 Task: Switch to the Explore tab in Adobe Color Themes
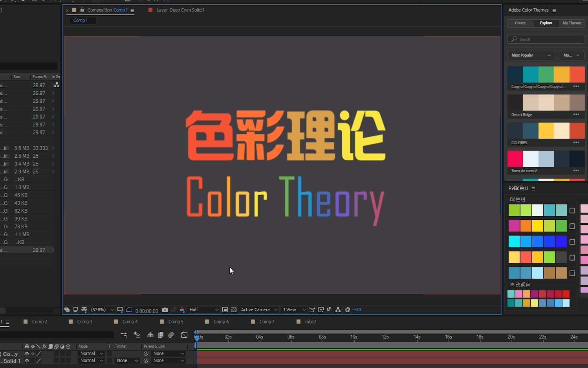(546, 23)
